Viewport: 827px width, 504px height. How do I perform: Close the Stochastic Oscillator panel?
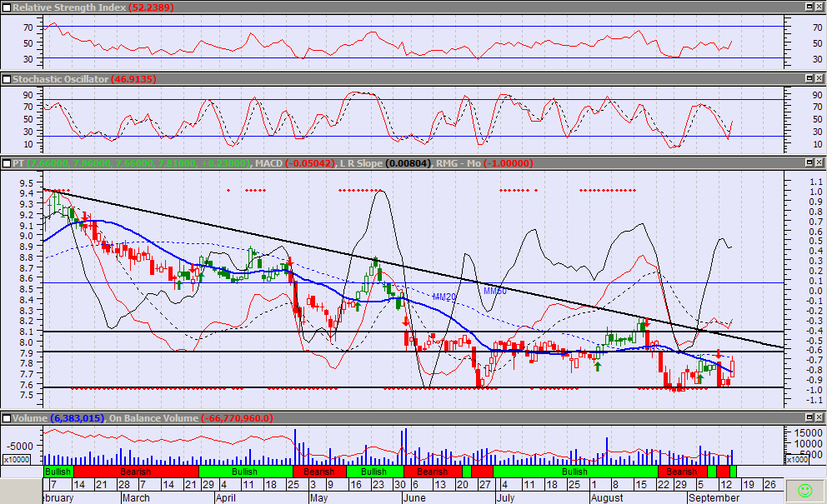tap(819, 78)
